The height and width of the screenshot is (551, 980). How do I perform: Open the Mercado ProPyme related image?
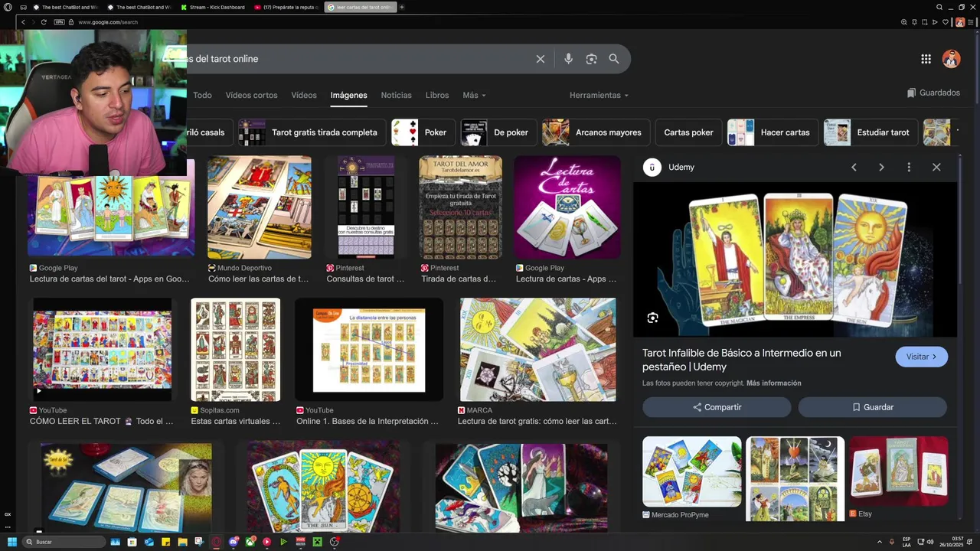[692, 471]
